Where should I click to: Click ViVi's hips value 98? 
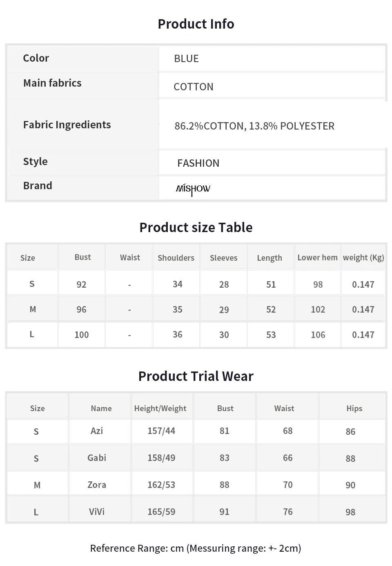click(350, 512)
